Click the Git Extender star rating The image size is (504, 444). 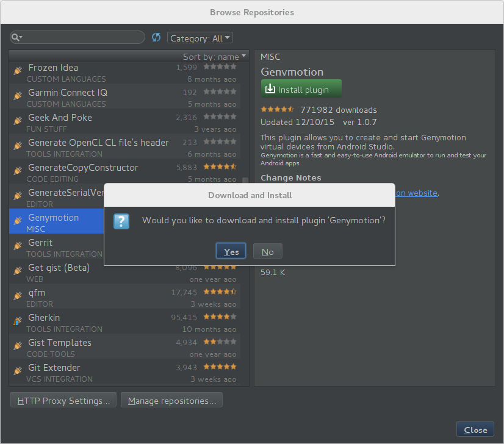click(x=220, y=367)
